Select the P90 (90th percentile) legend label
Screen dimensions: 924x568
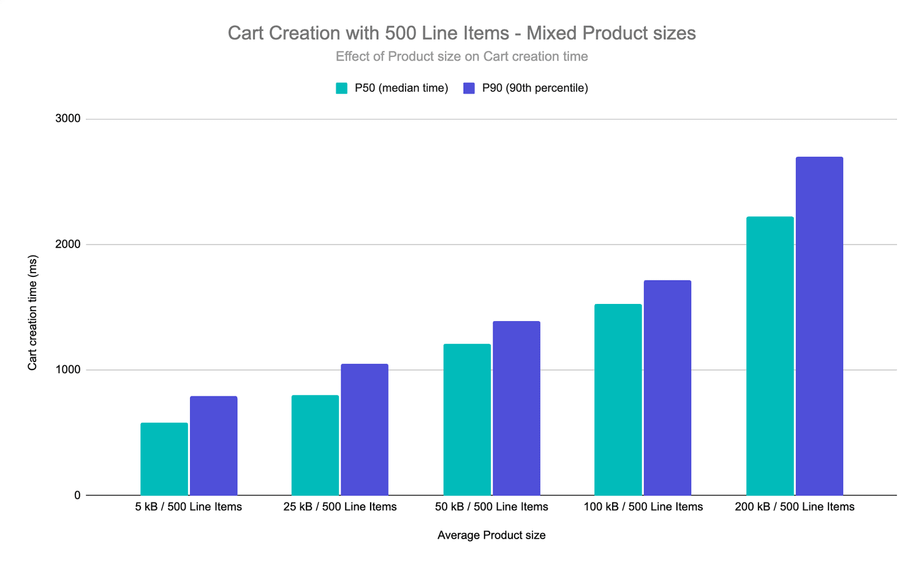535,88
